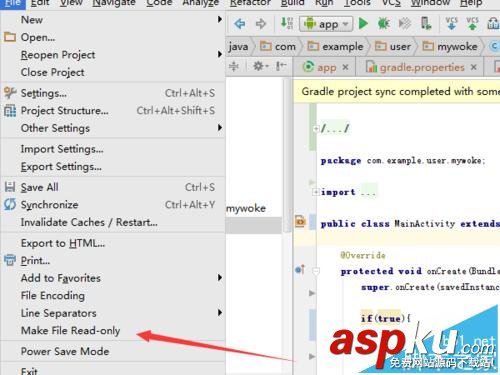500x375 pixels.
Task: Select the mywoke item in project tree
Action: 246,208
